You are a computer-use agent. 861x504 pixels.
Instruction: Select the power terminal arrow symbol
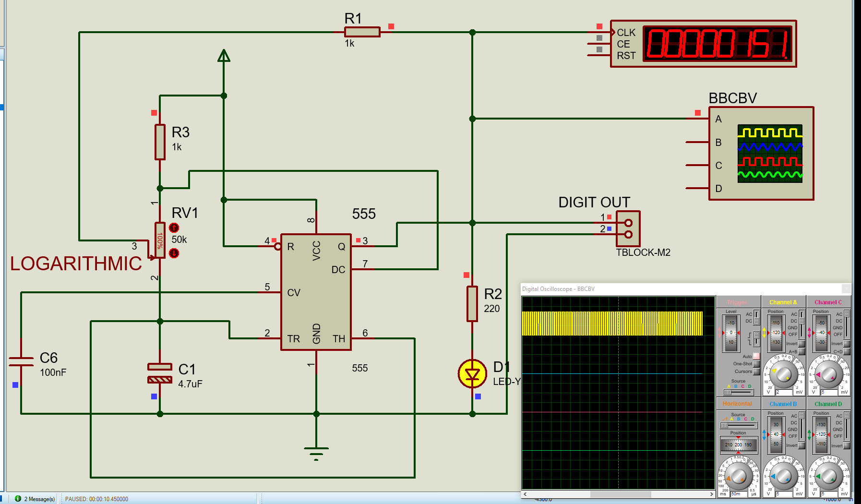pos(224,56)
